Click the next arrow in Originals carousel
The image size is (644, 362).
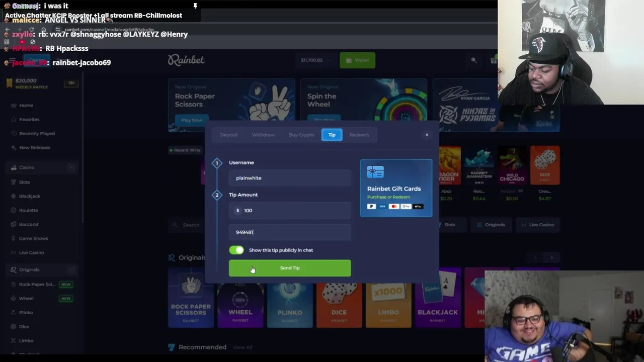551,257
